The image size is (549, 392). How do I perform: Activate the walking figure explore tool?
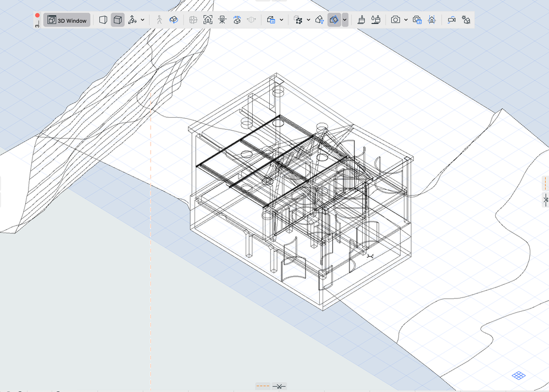click(x=159, y=20)
